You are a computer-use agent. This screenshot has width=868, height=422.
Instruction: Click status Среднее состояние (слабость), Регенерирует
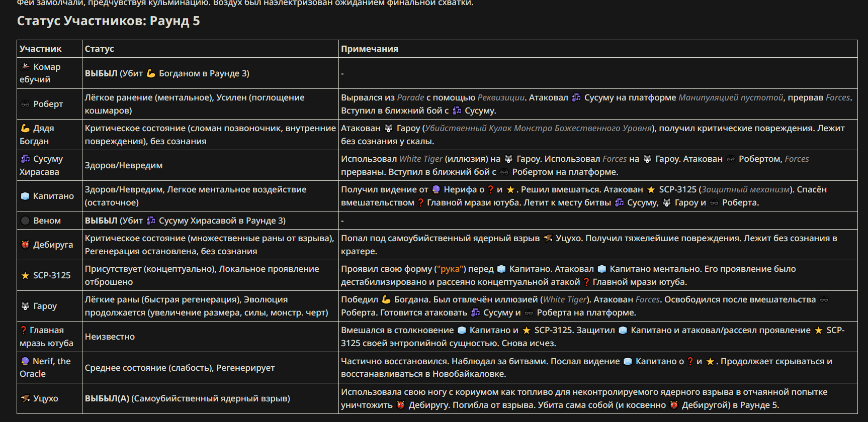click(x=180, y=368)
